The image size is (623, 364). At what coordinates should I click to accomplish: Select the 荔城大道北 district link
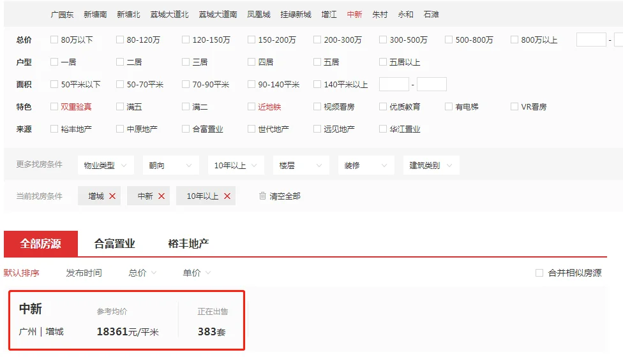(x=169, y=14)
